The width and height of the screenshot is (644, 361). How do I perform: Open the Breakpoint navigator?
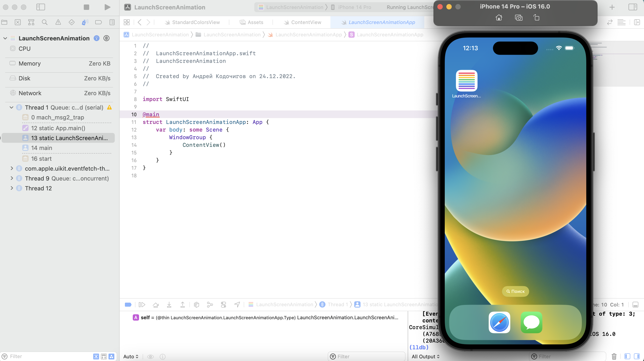(x=98, y=22)
